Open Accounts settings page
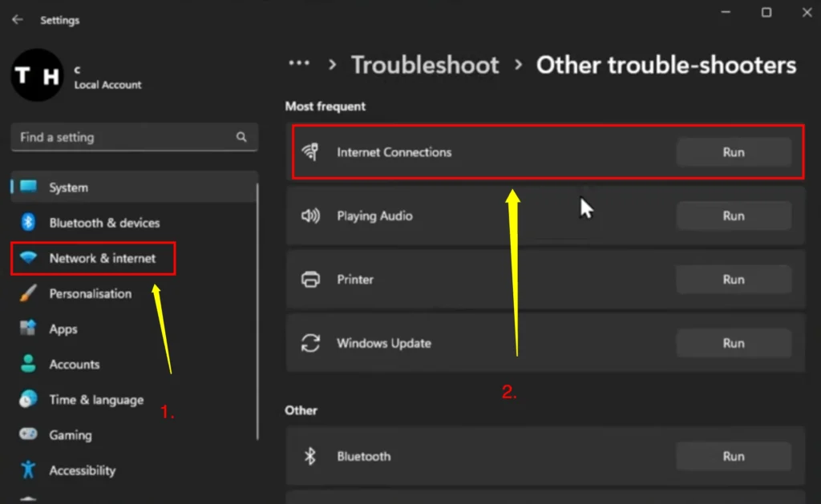 (134, 365)
